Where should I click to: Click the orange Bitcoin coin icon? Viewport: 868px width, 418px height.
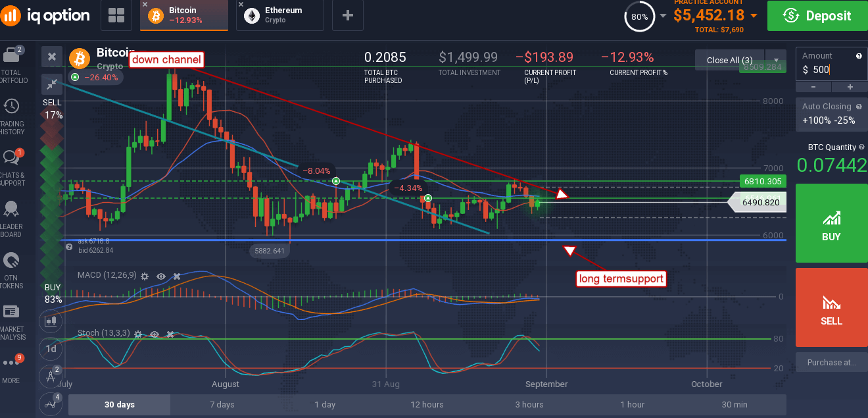coord(80,58)
